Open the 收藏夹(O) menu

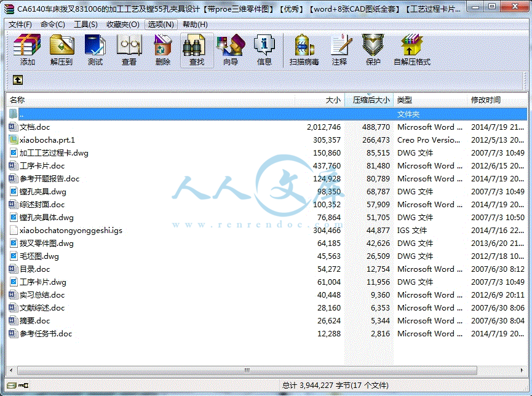click(x=123, y=25)
